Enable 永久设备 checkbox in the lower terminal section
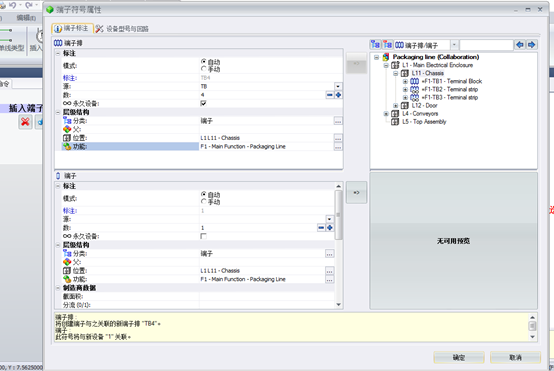The width and height of the screenshot is (554, 371). 204,236
